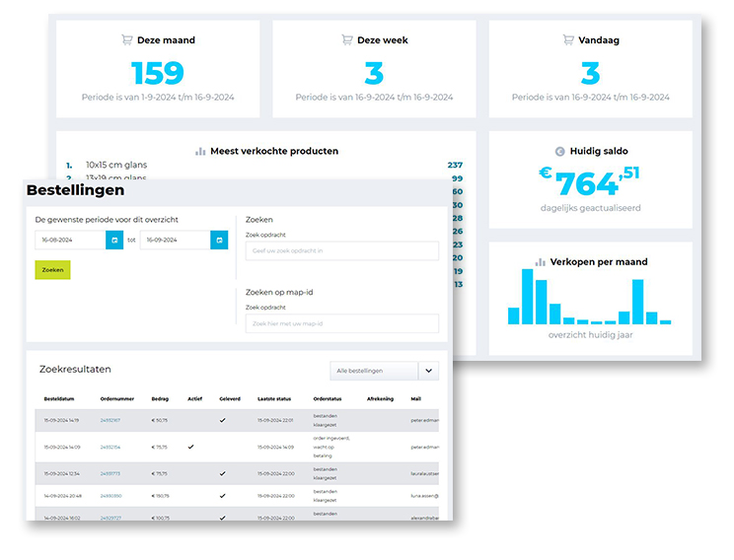Click the cart icon beside Vandaag

(x=568, y=40)
